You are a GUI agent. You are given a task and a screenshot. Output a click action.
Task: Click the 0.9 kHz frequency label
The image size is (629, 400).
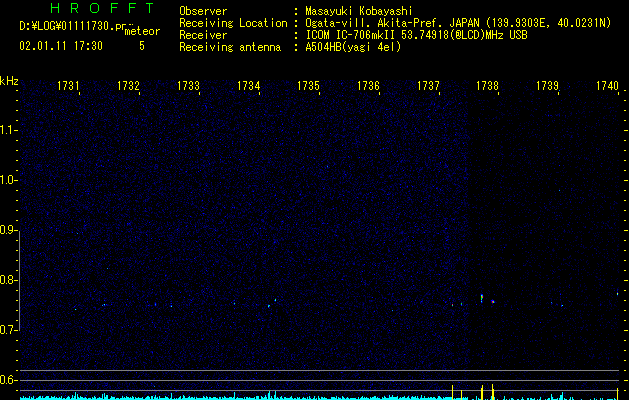tap(9, 230)
